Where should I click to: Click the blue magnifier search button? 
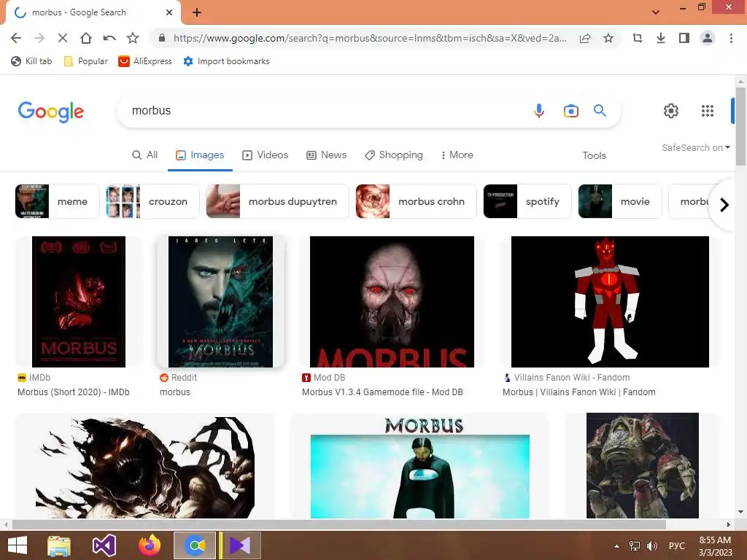click(600, 111)
